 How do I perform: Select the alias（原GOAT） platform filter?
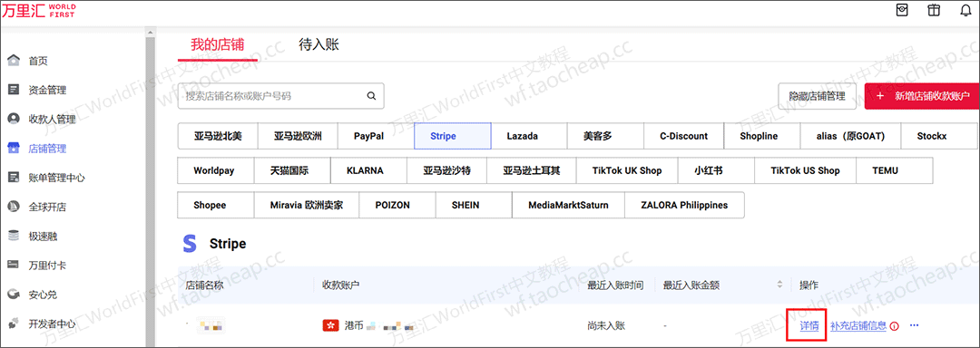[850, 136]
